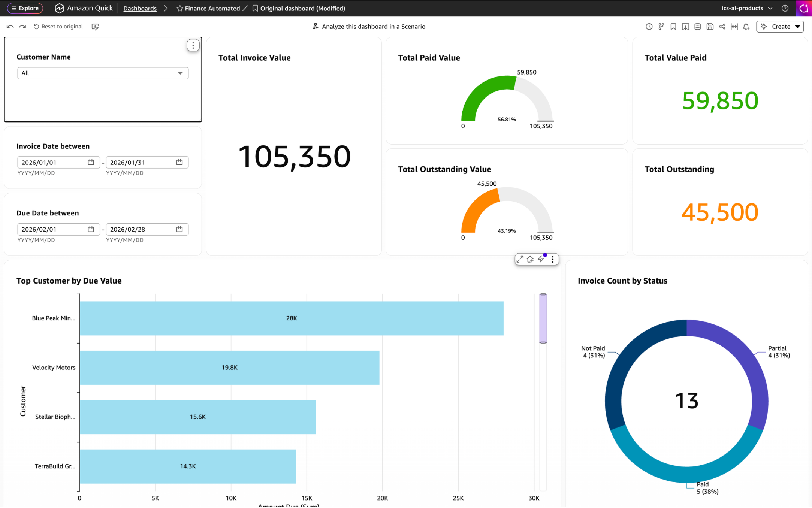Click the bar chart's purple vertical scrollbar
812x508 pixels.
543,318
